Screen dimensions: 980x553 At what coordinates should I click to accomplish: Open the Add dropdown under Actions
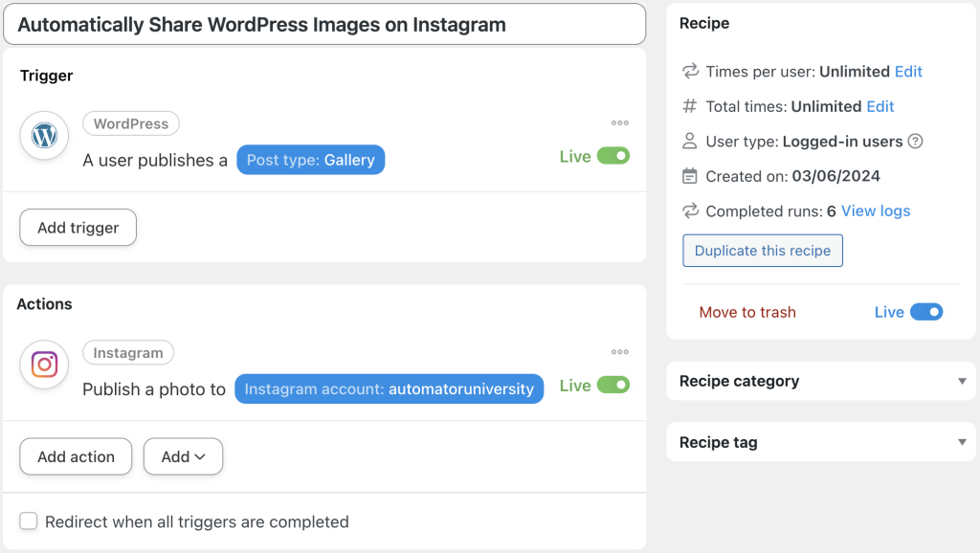183,456
